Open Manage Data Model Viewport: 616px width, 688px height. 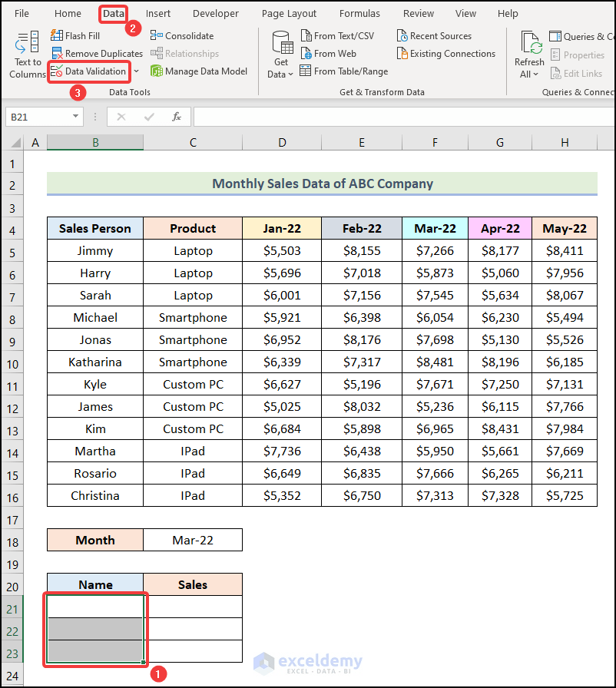(x=198, y=71)
